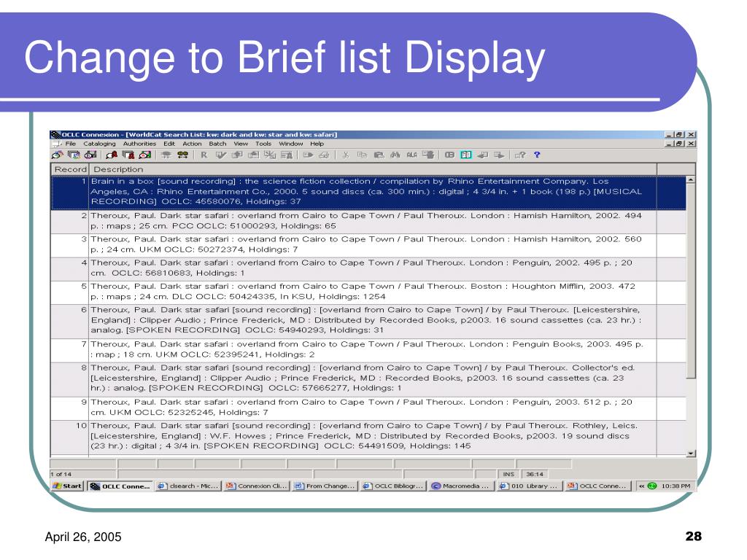Click the Delete Holdings toolbar icon
747x560 pixels.
270,155
